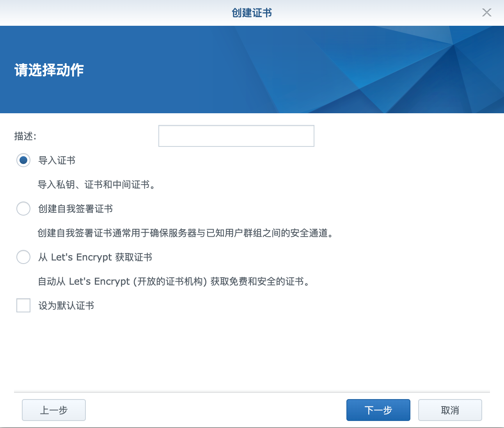
Task: Click inside the 描述 input field
Action: tap(236, 136)
